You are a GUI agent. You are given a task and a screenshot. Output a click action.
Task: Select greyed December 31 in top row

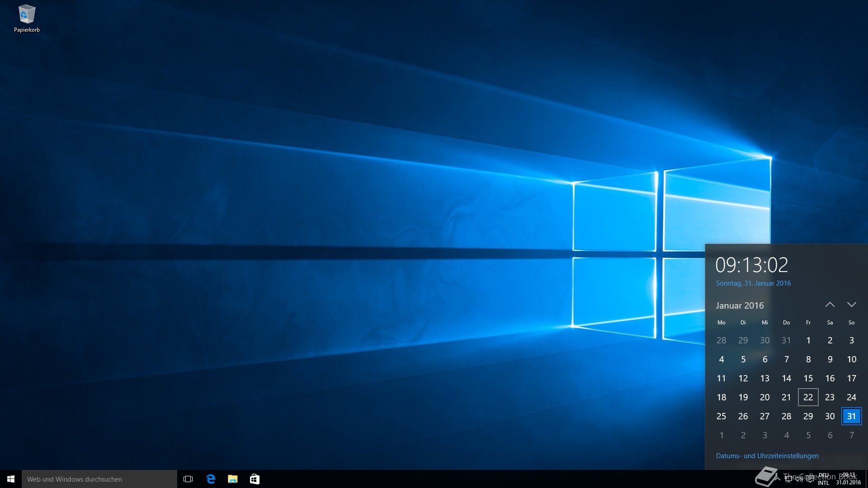click(x=787, y=340)
